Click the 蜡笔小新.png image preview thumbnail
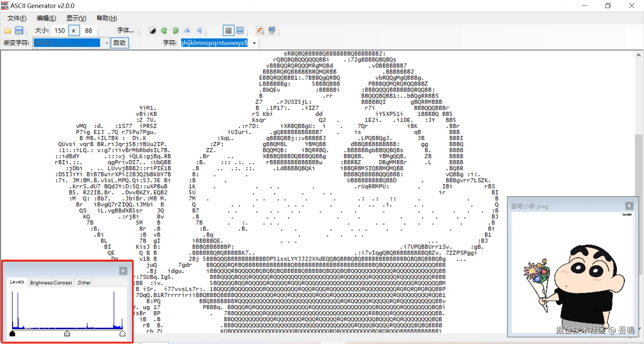The width and height of the screenshot is (644, 344). point(573,273)
